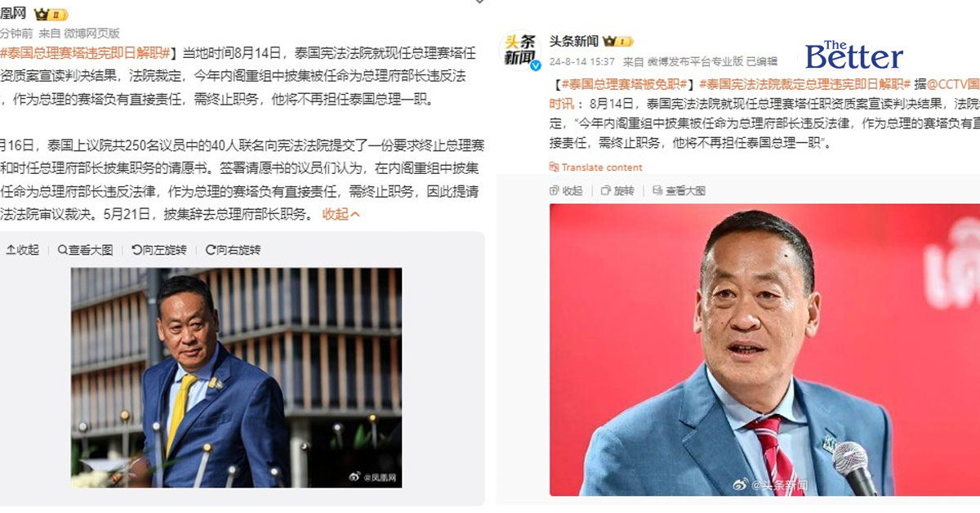Click the crown membership badge beside 头条新闻
980x513 pixels.
coord(617,42)
